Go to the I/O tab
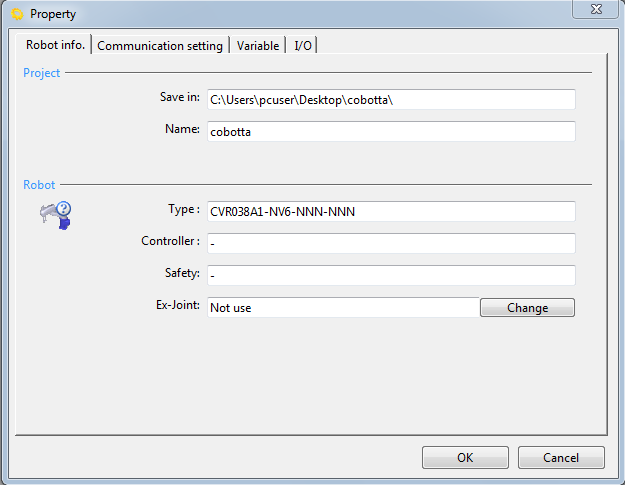The image size is (625, 485). pyautogui.click(x=303, y=46)
